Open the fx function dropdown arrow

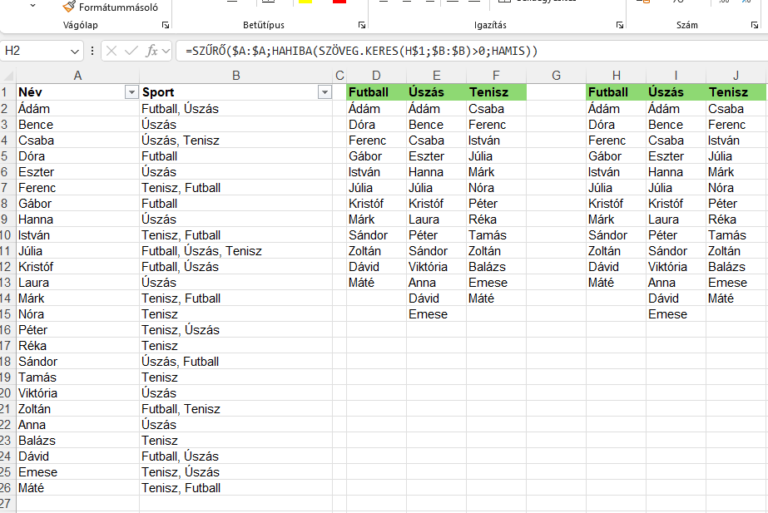point(166,51)
